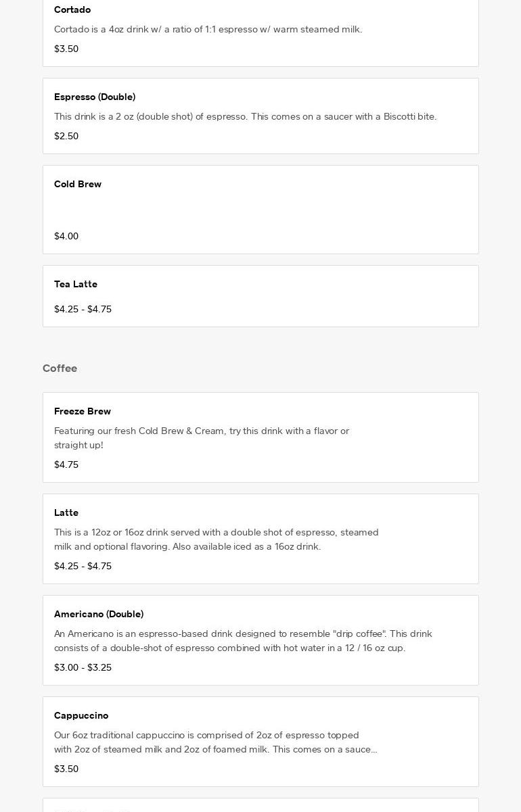The image size is (521, 812).
Task: Select the Americano (Double) item title
Action: point(99,614)
